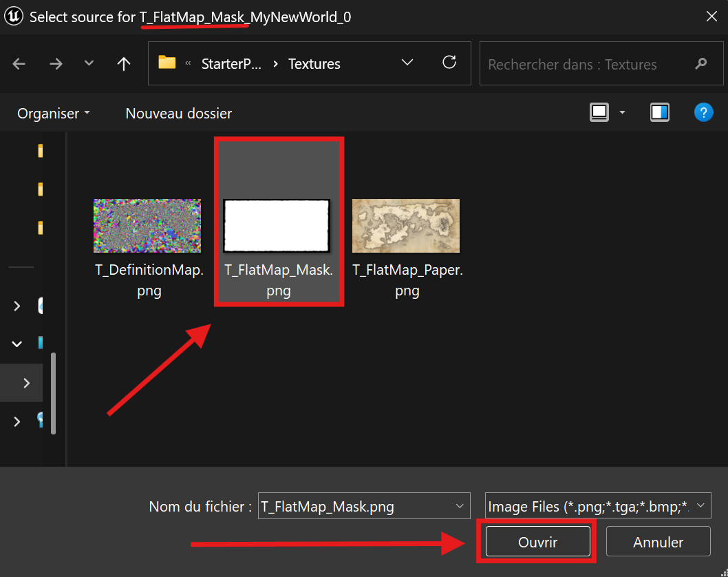Open the Organiser menu
This screenshot has height=577, width=728.
tap(54, 114)
